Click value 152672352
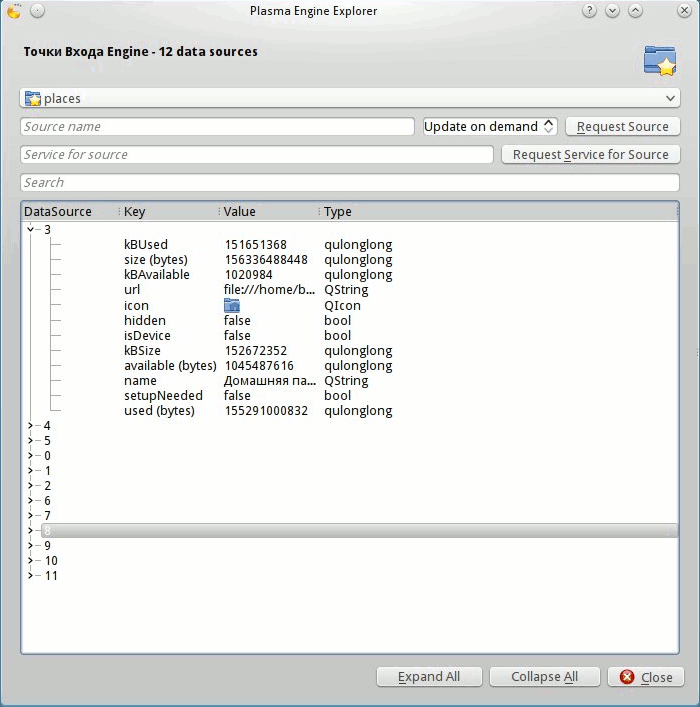700x707 pixels. [x=255, y=350]
